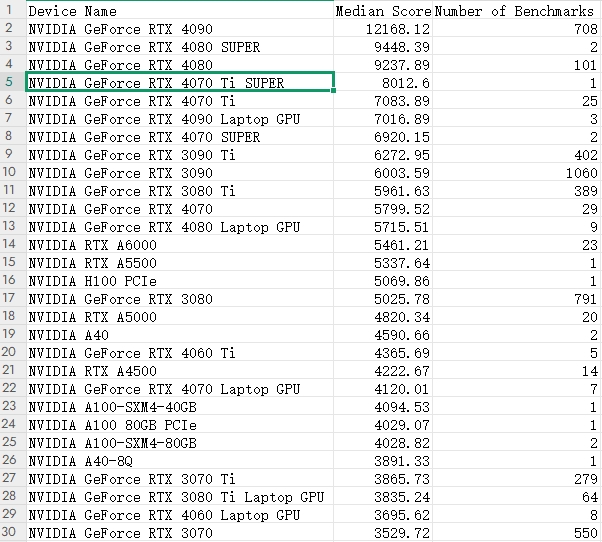Select median score 9448.39
Viewport: 602px width, 542px height.
tap(383, 46)
